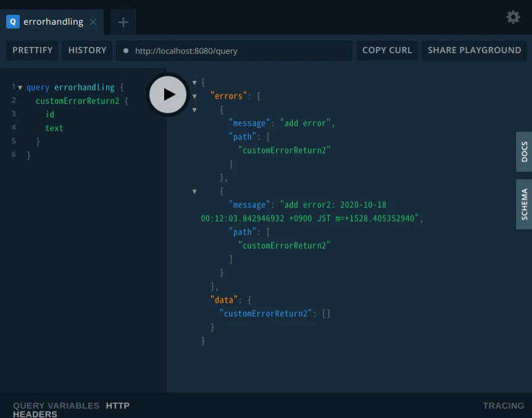Image resolution: width=532 pixels, height=418 pixels.
Task: Focus the endpoint URL field
Action: click(x=234, y=51)
